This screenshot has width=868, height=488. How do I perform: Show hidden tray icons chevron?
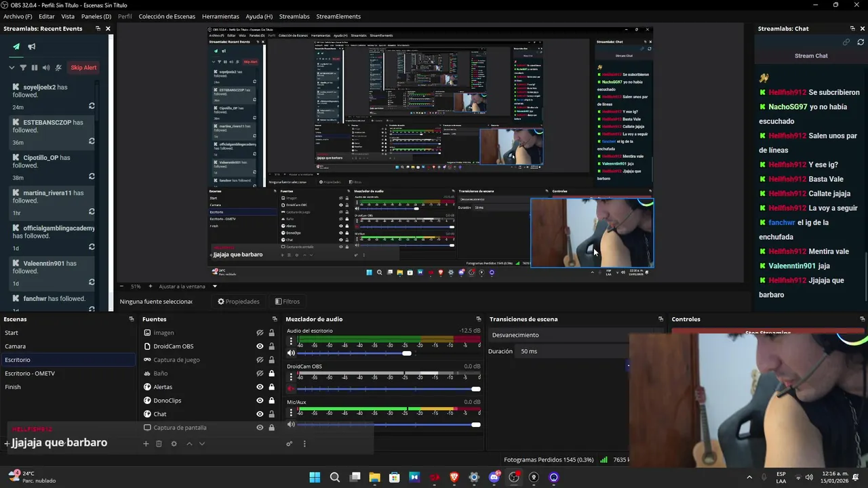pyautogui.click(x=749, y=477)
